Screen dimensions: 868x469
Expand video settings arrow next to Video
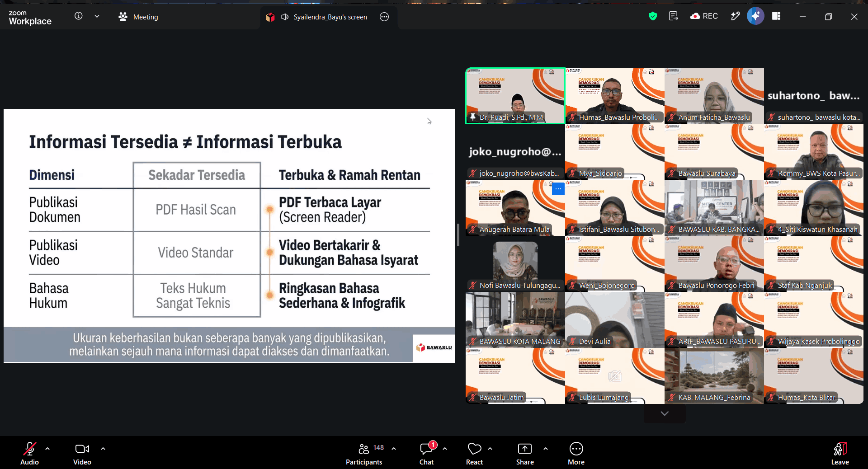pos(103,449)
